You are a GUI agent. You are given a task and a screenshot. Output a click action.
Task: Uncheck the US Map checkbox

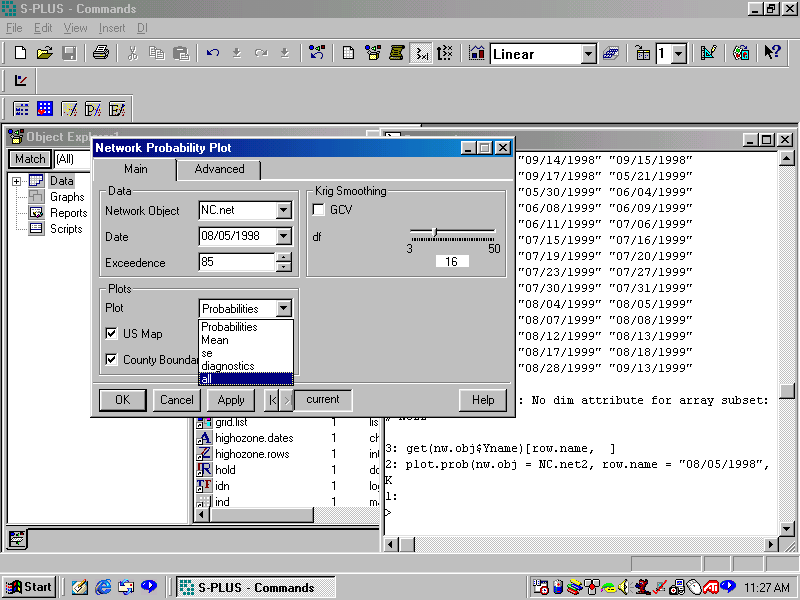pos(112,334)
